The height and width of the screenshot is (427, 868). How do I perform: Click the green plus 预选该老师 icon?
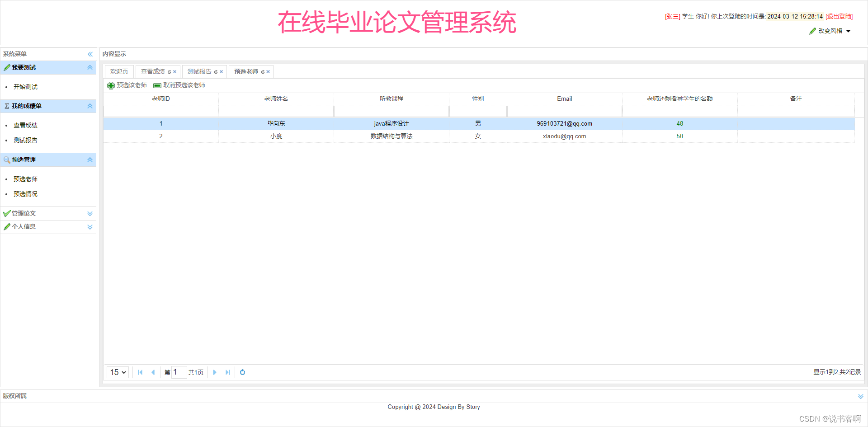(111, 85)
